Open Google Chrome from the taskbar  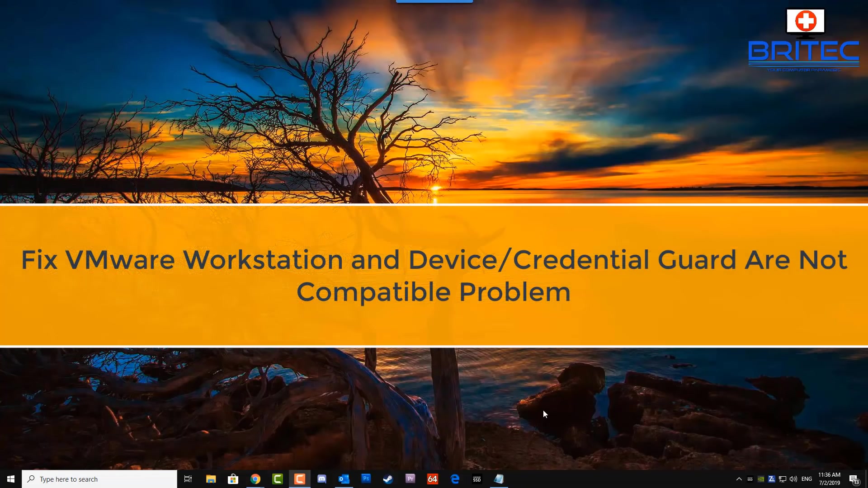pyautogui.click(x=255, y=479)
